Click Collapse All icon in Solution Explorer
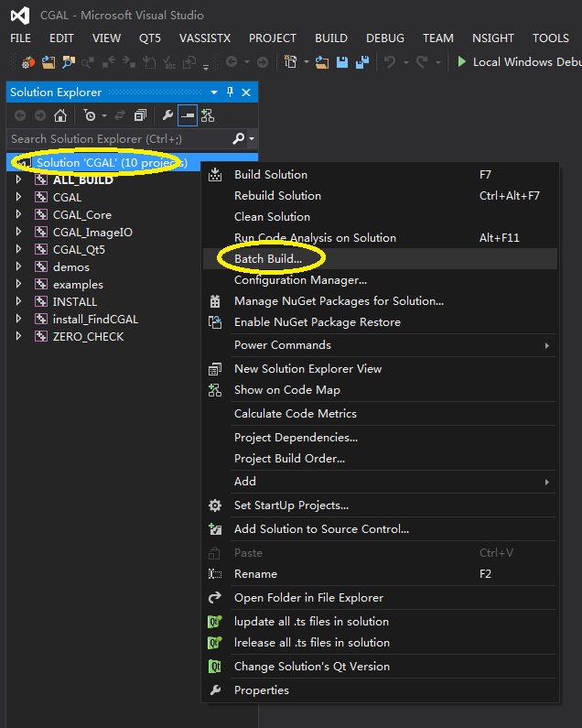 (x=140, y=115)
